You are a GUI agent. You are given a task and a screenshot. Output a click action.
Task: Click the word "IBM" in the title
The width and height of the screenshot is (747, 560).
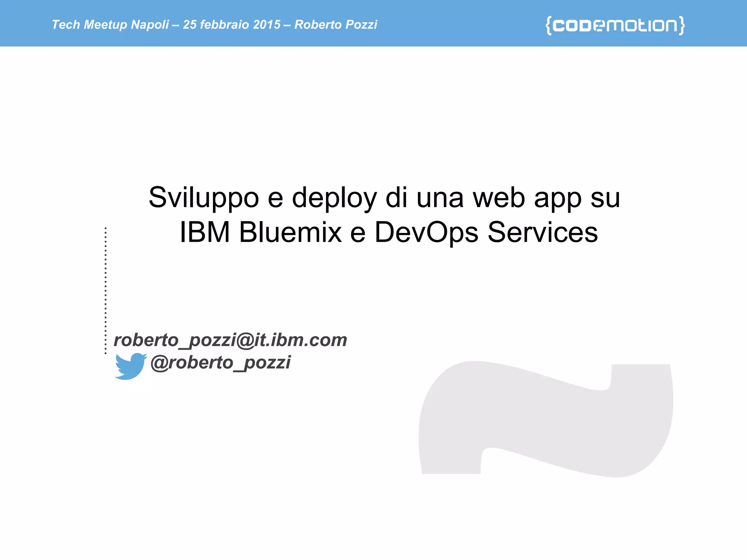coord(205,232)
